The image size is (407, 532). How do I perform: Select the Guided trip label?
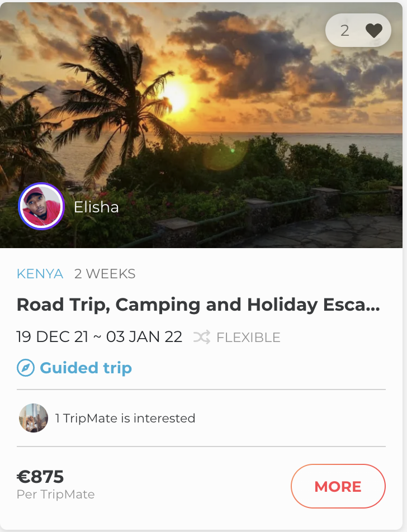pos(86,368)
